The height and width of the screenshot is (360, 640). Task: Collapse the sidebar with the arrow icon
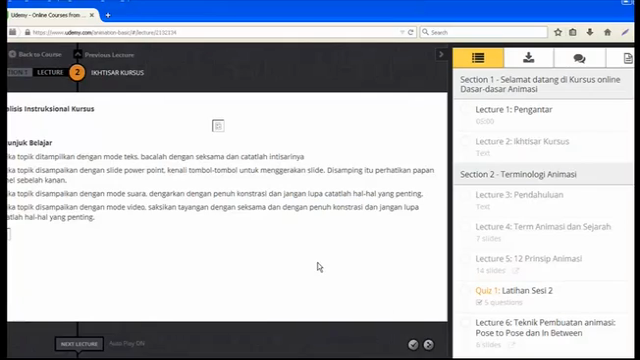[x=441, y=54]
